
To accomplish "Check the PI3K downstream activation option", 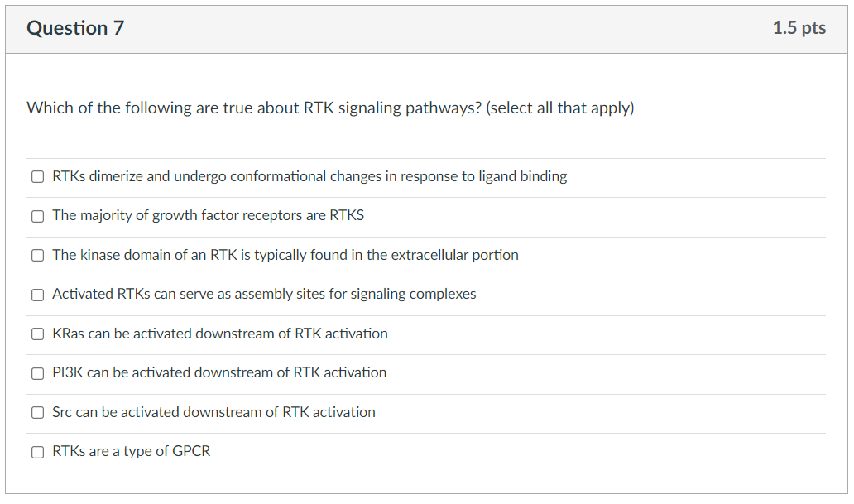I will point(37,373).
